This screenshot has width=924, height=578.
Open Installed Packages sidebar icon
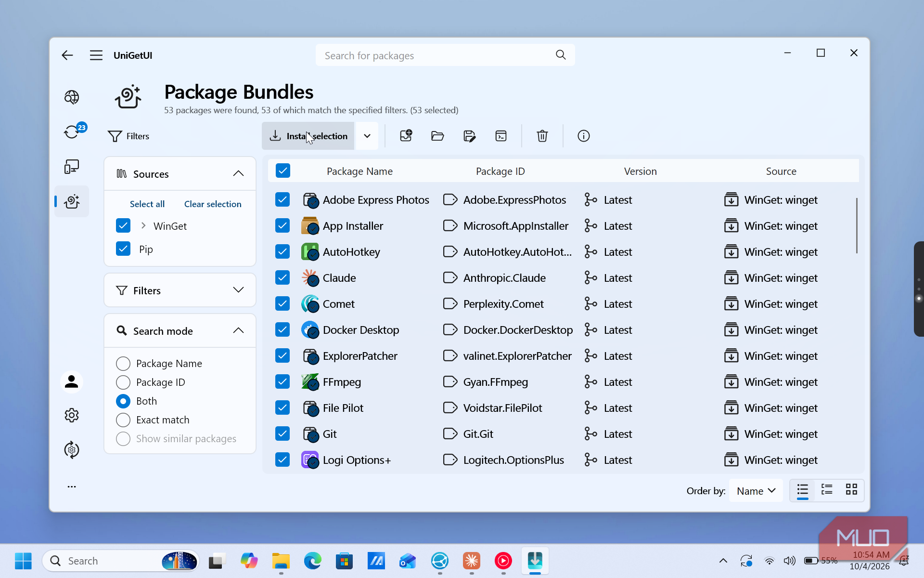pos(72,167)
